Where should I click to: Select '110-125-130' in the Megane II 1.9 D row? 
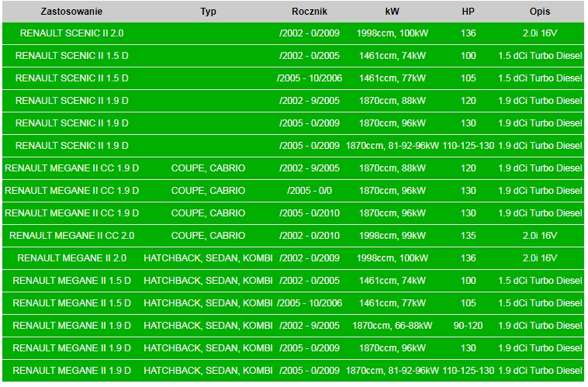pos(468,371)
